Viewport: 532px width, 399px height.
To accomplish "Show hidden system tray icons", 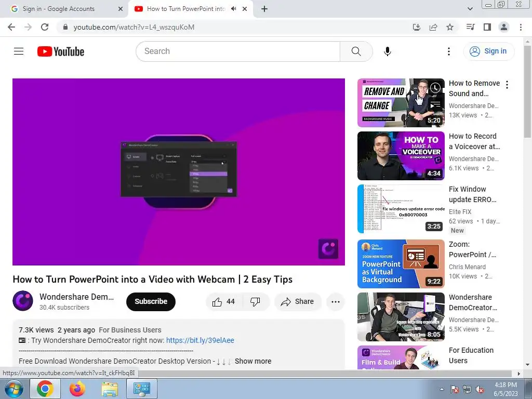I will tap(442, 389).
